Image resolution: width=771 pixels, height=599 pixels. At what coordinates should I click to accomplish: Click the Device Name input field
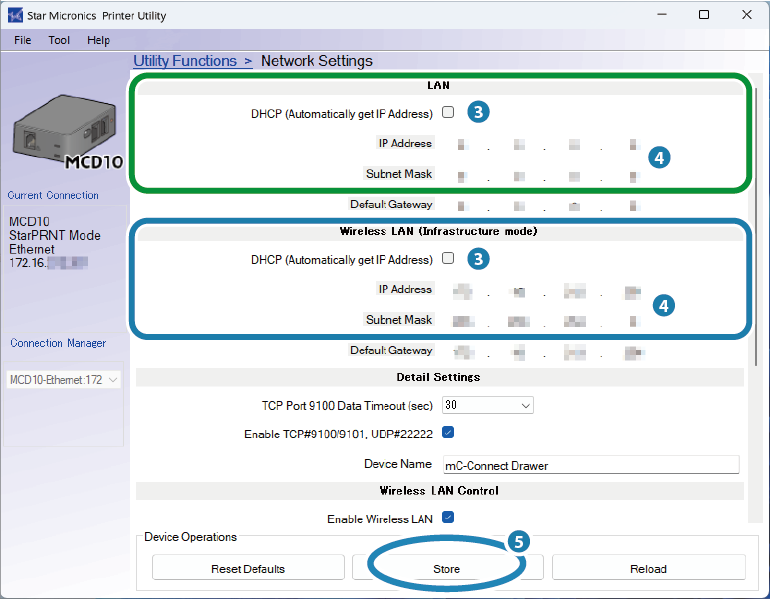click(x=590, y=465)
